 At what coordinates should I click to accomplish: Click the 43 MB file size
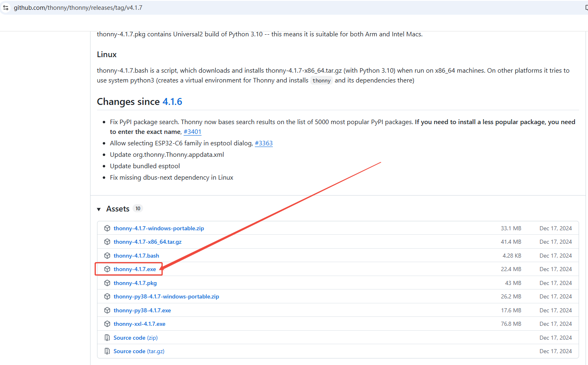click(513, 283)
